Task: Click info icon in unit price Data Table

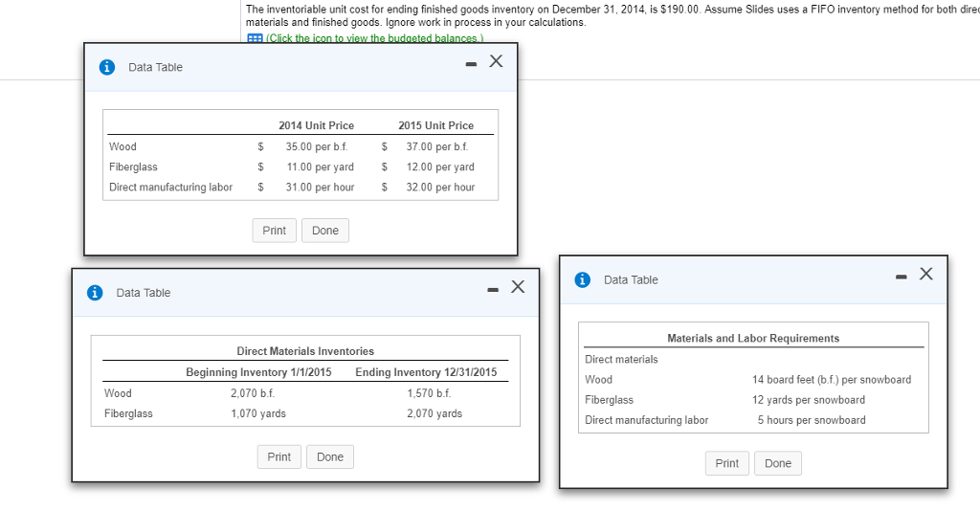Action: tap(107, 67)
